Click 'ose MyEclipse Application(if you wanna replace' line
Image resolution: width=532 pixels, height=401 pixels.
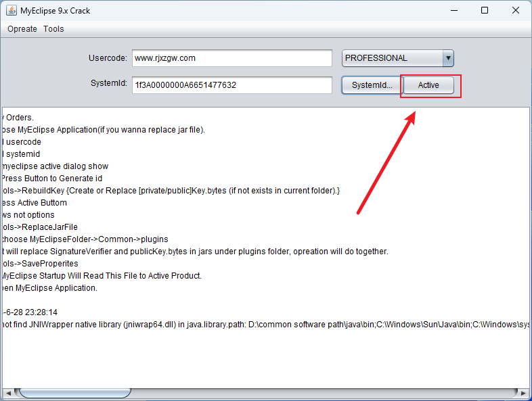coord(104,130)
